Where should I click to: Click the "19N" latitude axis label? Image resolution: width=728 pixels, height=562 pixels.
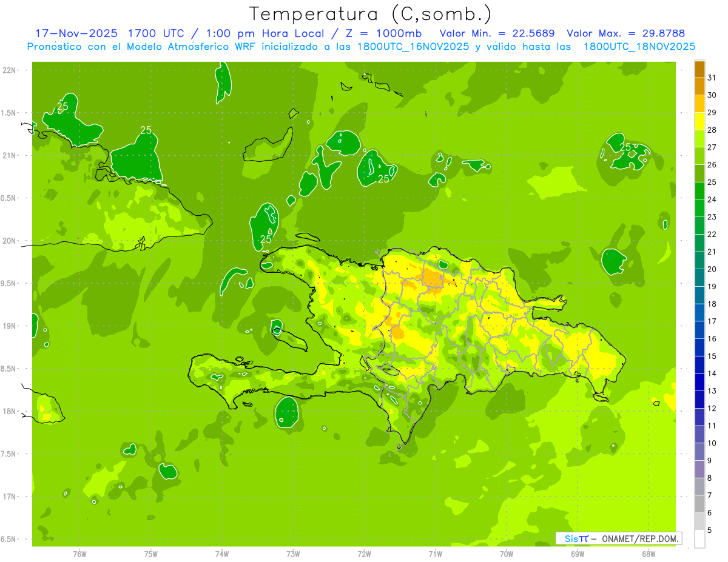(x=10, y=326)
